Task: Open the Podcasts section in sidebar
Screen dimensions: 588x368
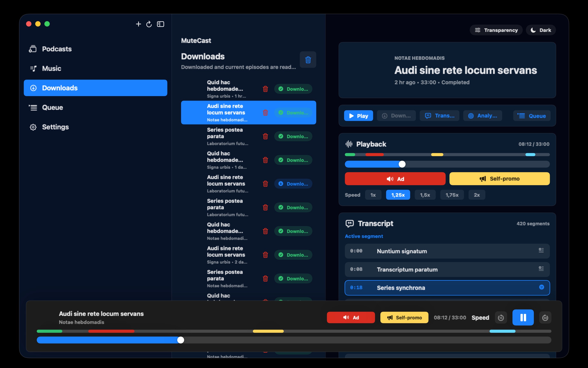Action: (x=96, y=49)
